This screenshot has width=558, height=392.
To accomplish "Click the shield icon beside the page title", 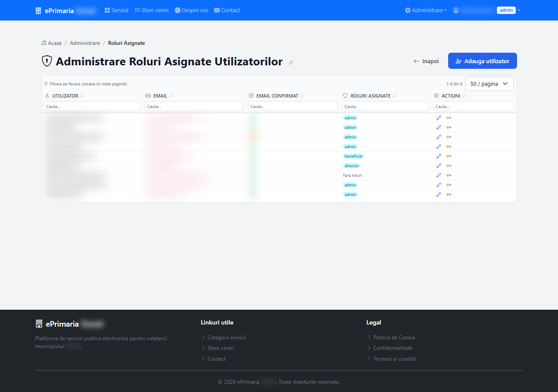I will 47,61.
